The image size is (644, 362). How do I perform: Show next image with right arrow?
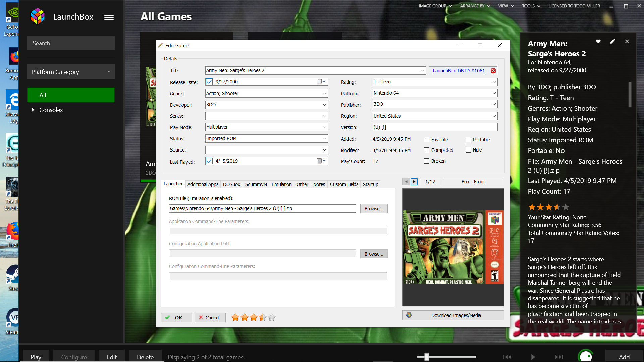pyautogui.click(x=414, y=182)
